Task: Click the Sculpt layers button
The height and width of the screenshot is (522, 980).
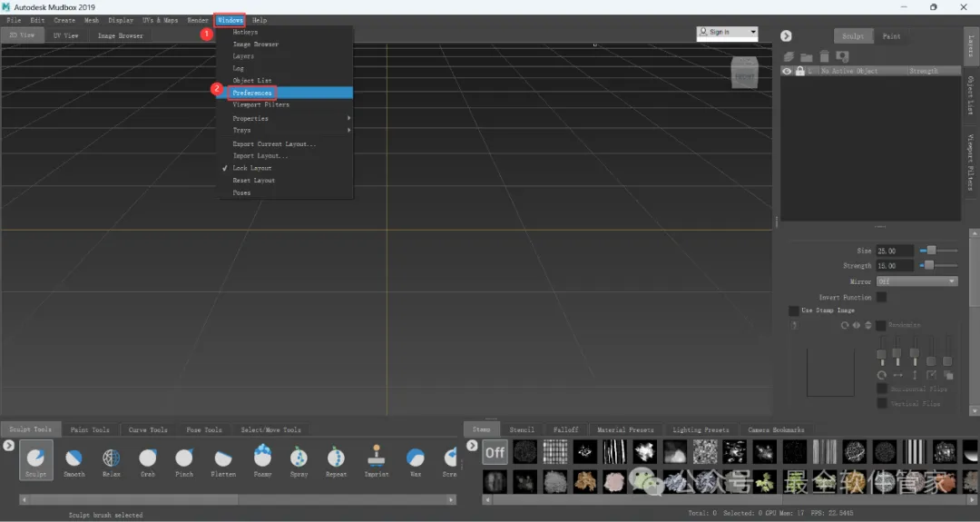Action: click(853, 36)
